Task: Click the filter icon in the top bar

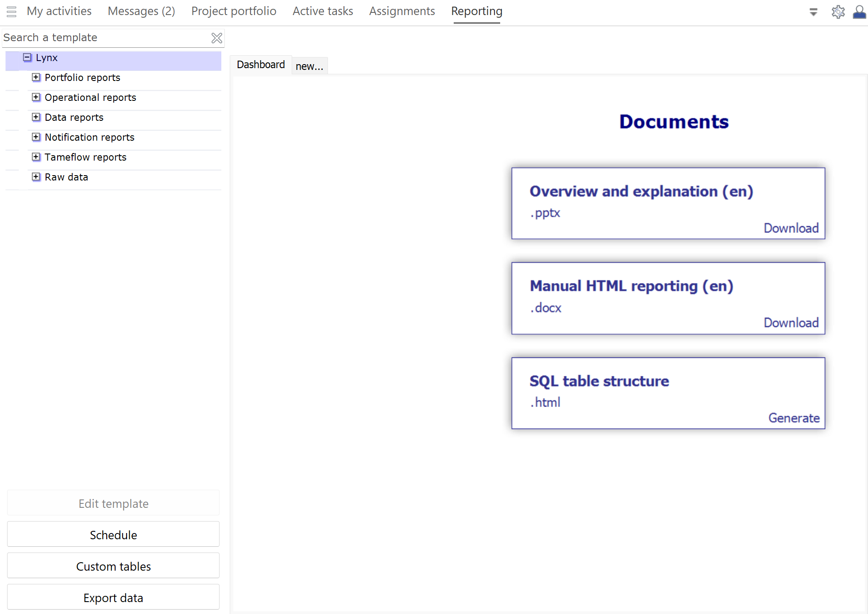Action: [814, 12]
